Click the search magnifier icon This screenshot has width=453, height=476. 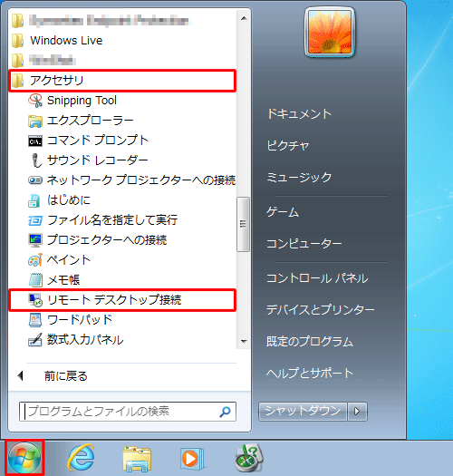coord(225,412)
